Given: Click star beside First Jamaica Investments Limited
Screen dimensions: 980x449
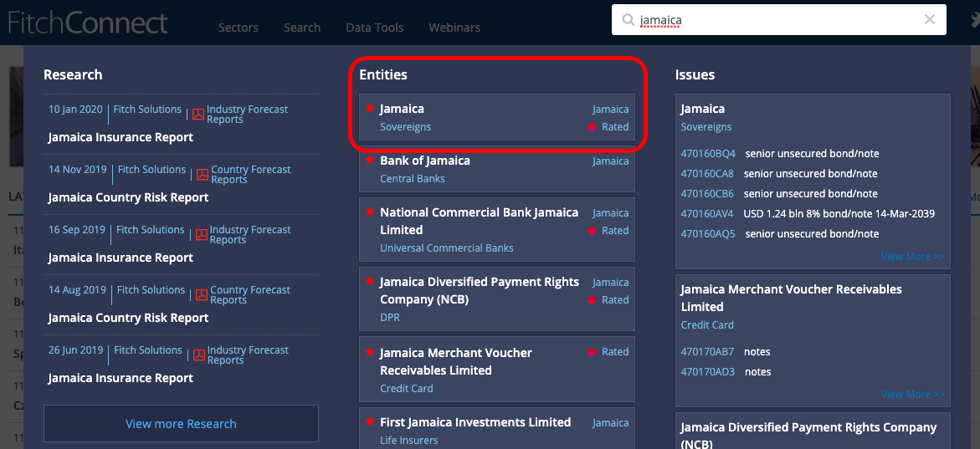Looking at the screenshot, I should click(x=370, y=422).
